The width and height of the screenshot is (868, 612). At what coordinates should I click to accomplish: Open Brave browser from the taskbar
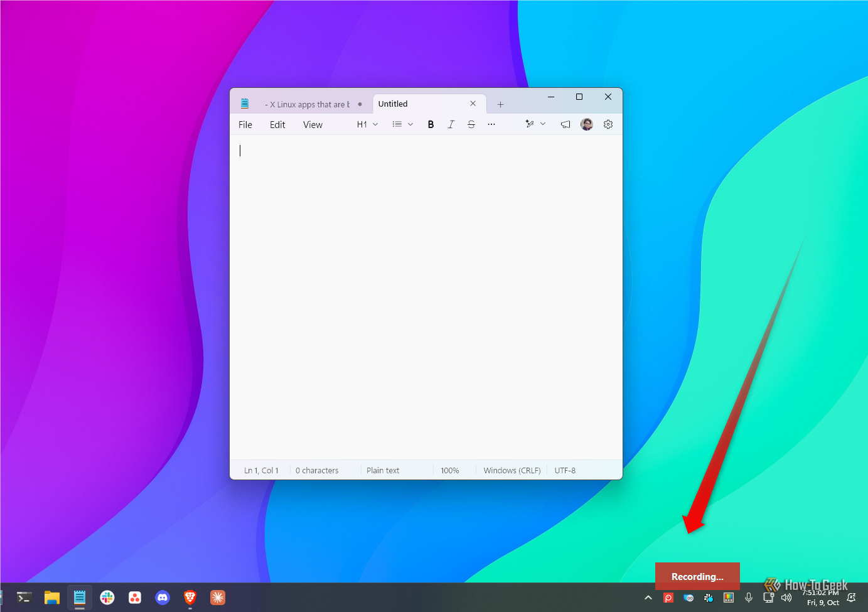(190, 598)
